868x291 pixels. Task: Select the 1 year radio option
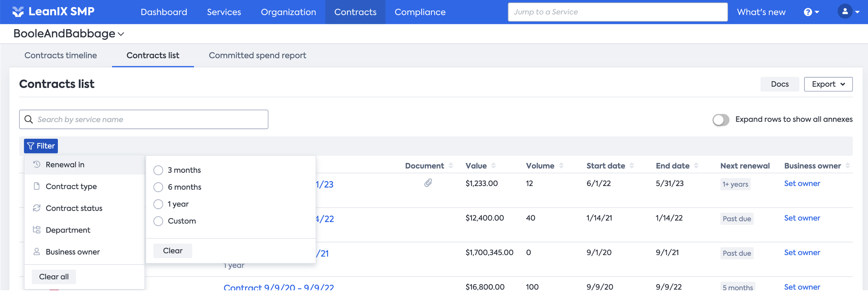point(158,204)
